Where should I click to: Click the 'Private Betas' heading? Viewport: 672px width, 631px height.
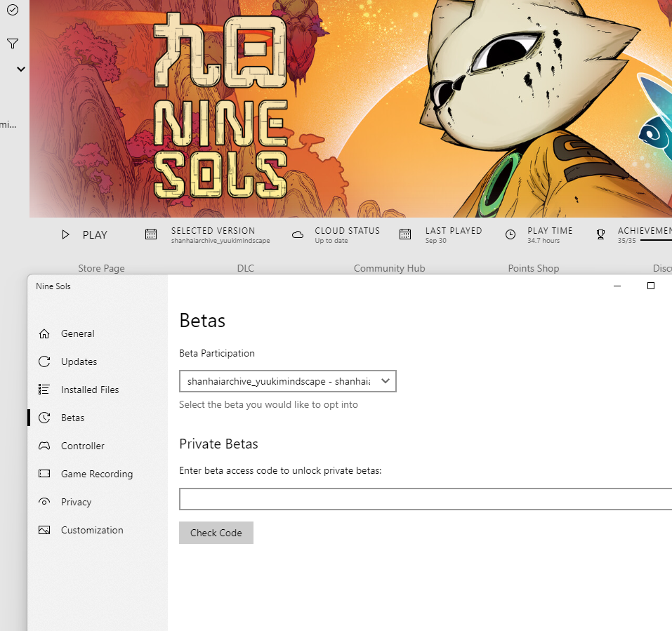click(x=218, y=444)
